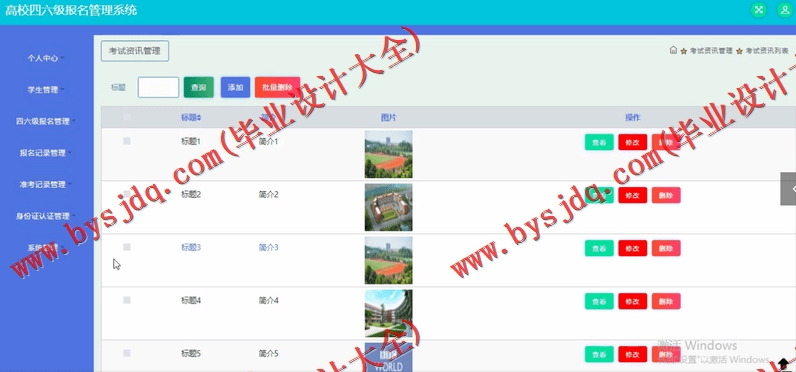The height and width of the screenshot is (372, 796).
Task: Click the 添加 button
Action: 236,87
